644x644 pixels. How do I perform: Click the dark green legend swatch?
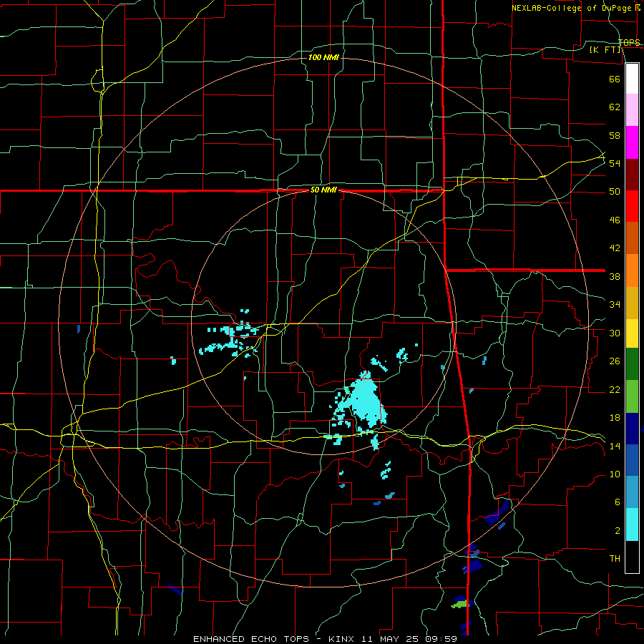click(x=632, y=364)
